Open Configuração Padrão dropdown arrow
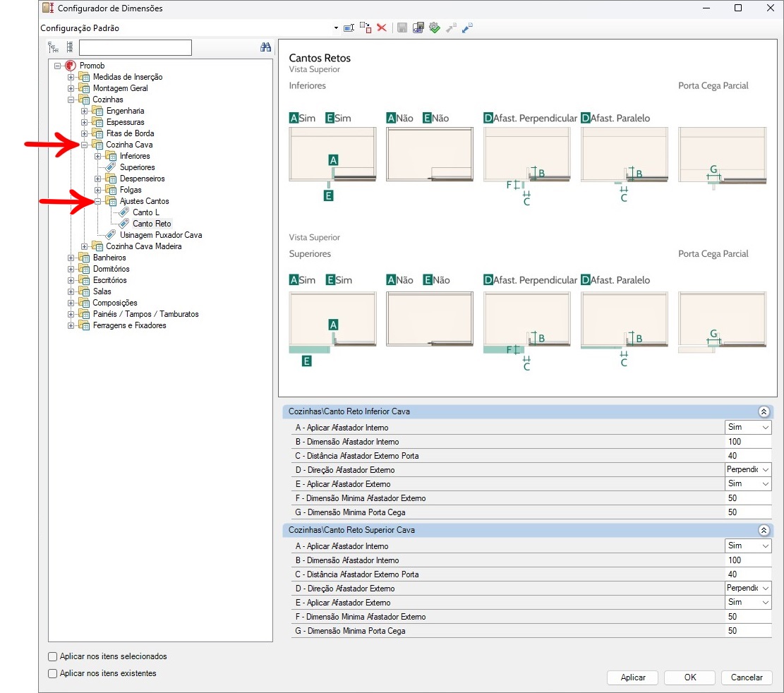Image resolution: width=784 pixels, height=693 pixels. (x=336, y=28)
